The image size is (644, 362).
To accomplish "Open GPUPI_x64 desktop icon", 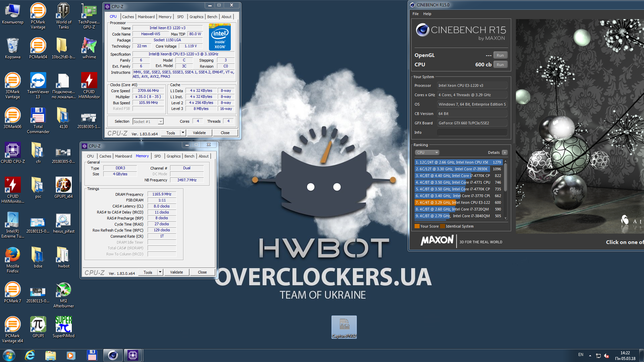I will [63, 187].
